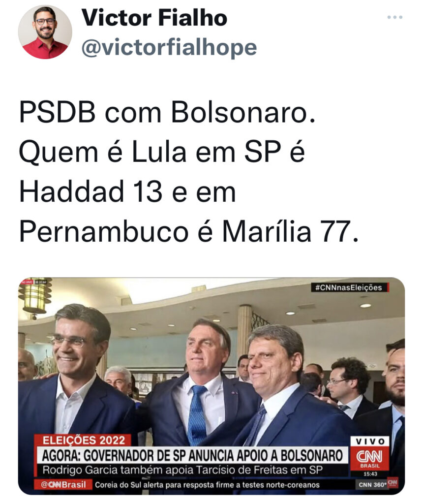
Task: Click the text 'Marília 77' in the tweet
Action: [x=290, y=231]
